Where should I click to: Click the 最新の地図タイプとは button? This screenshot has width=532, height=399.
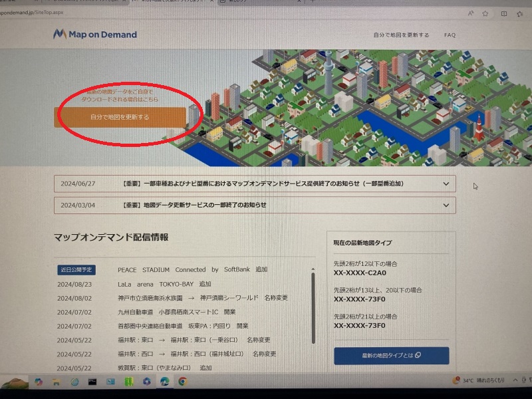click(x=392, y=356)
